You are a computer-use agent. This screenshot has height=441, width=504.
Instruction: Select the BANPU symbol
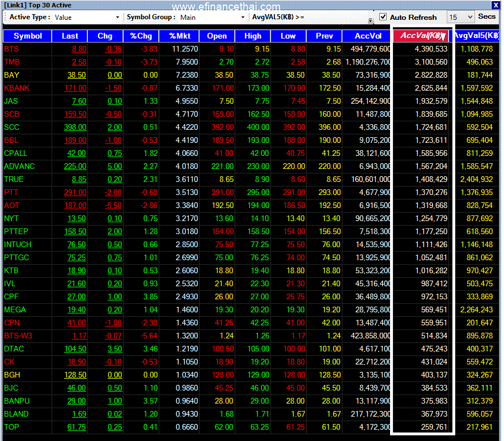(16, 401)
